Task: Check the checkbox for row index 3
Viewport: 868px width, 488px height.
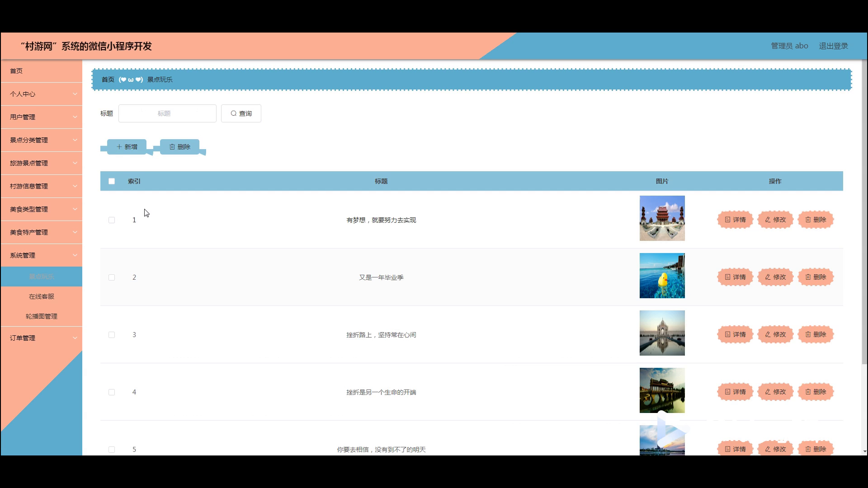Action: (112, 335)
